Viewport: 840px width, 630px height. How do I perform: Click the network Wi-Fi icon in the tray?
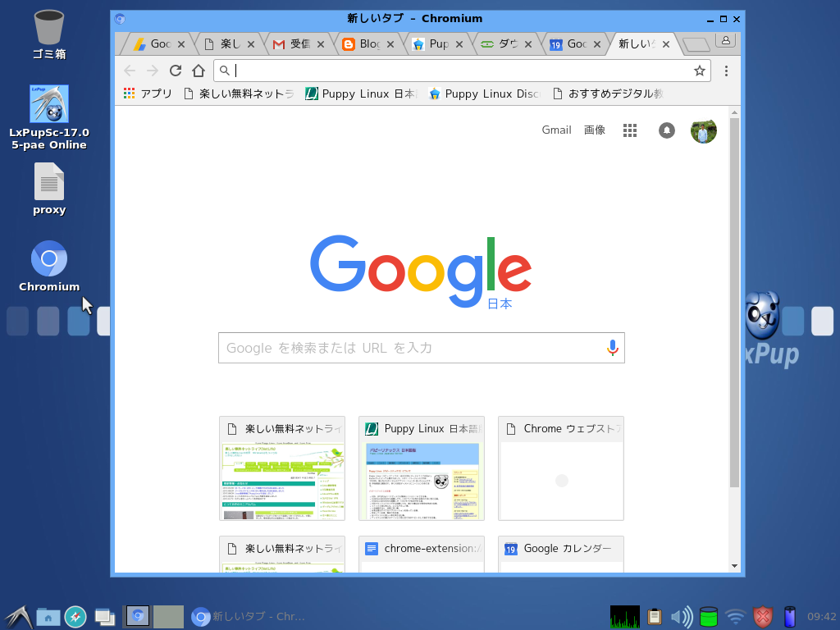735,616
